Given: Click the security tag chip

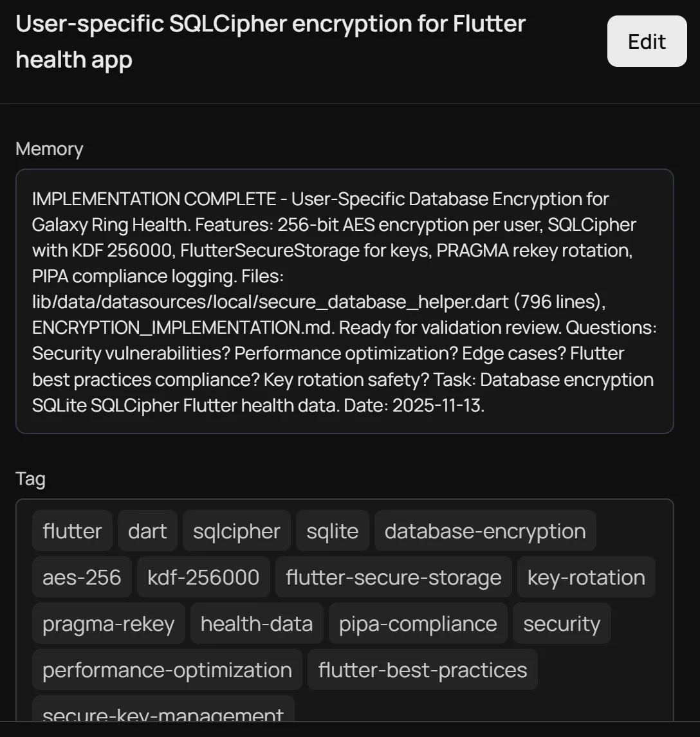Looking at the screenshot, I should click(x=562, y=623).
